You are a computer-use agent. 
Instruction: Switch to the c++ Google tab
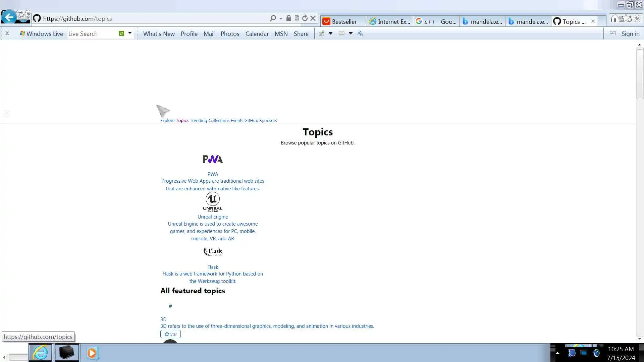[x=436, y=21]
